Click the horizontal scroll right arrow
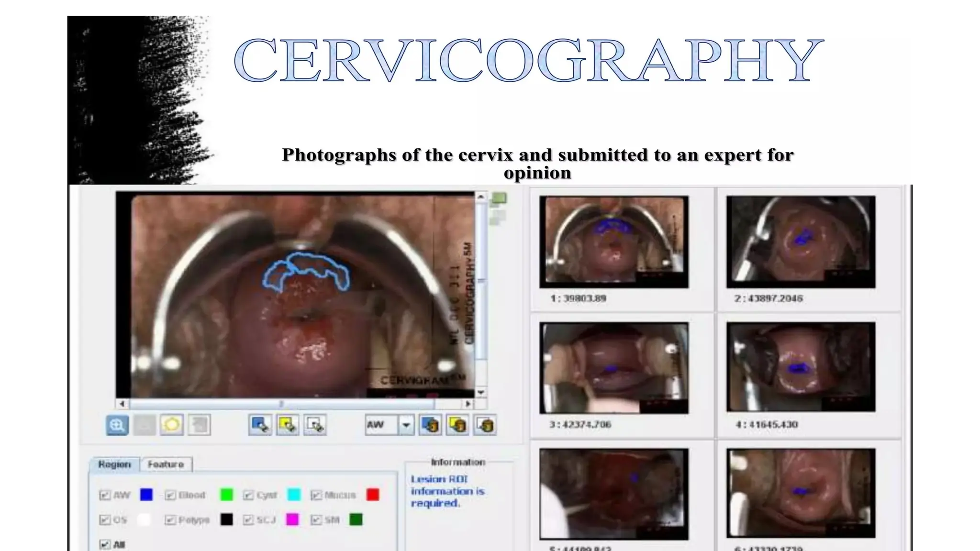The image size is (980, 551). point(468,404)
